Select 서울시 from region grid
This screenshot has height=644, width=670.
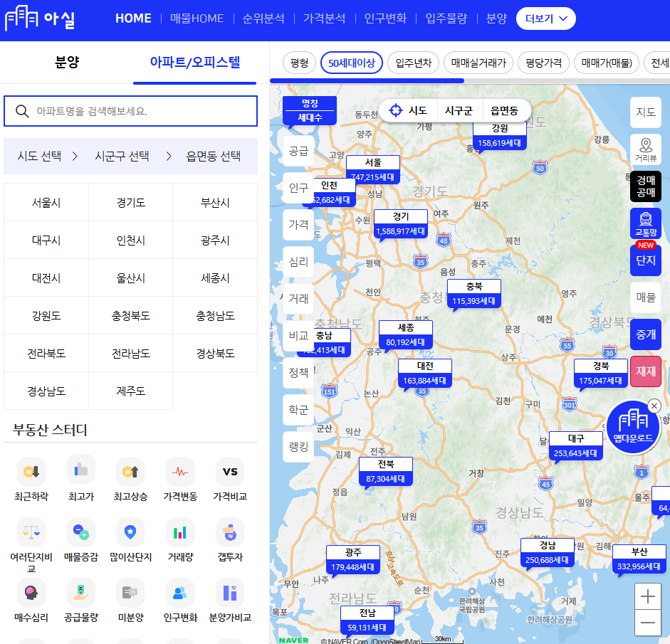pos(46,202)
